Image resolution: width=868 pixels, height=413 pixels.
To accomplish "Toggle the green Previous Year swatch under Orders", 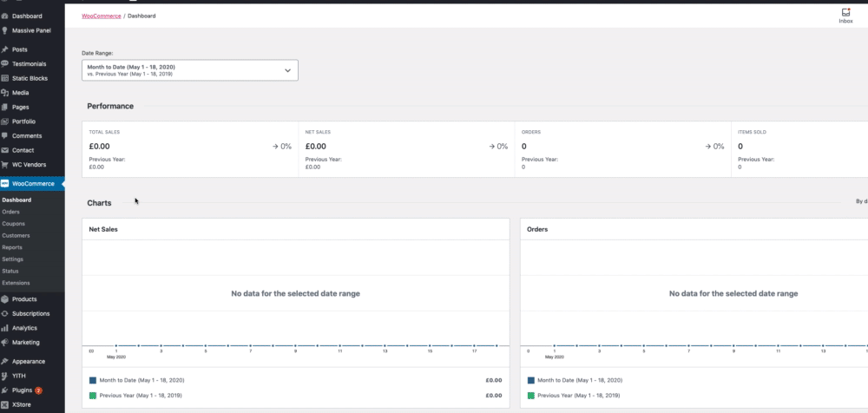I will (x=531, y=396).
